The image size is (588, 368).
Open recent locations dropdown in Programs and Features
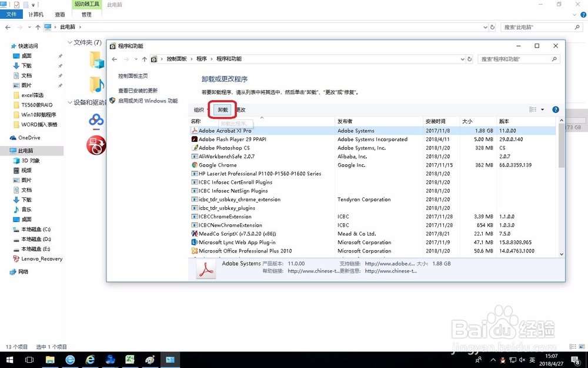pos(136,59)
